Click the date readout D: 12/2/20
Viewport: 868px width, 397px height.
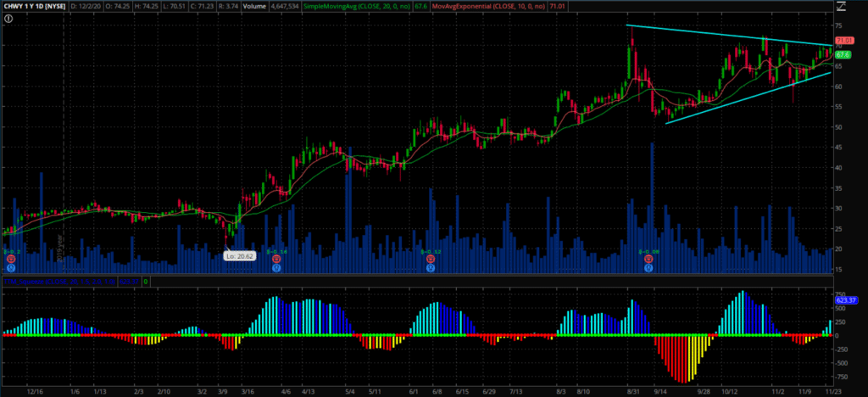point(86,6)
